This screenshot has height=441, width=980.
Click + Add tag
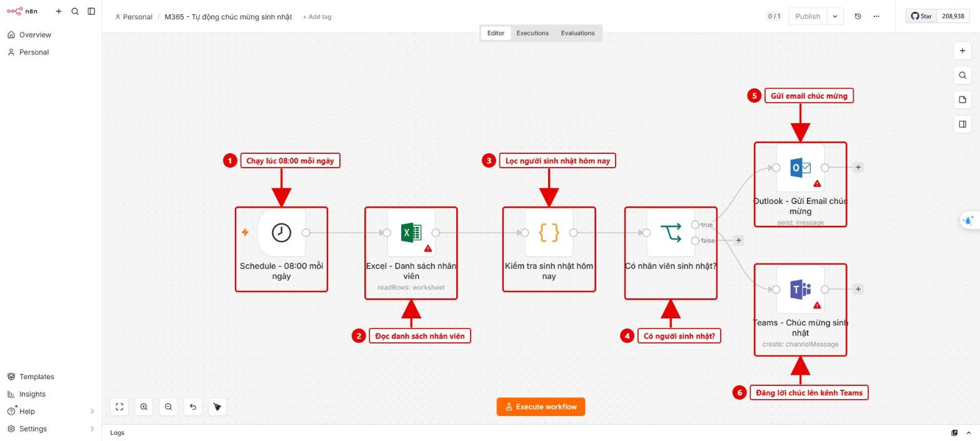coord(317,17)
